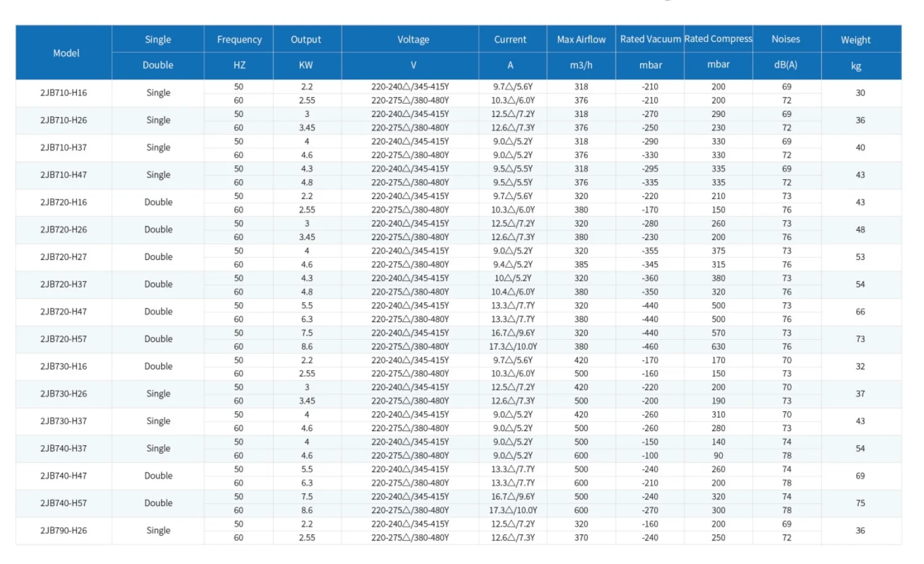
Task: Select the weight 48 cell
Action: tap(861, 230)
